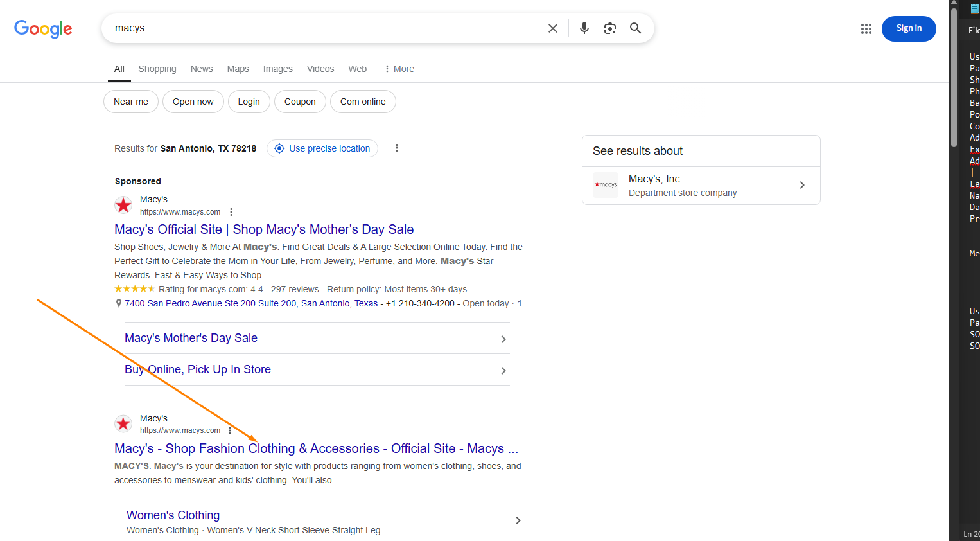Expand Macy's Mother's Day Sale sitelink
Screen dimensions: 980x541
(x=503, y=339)
